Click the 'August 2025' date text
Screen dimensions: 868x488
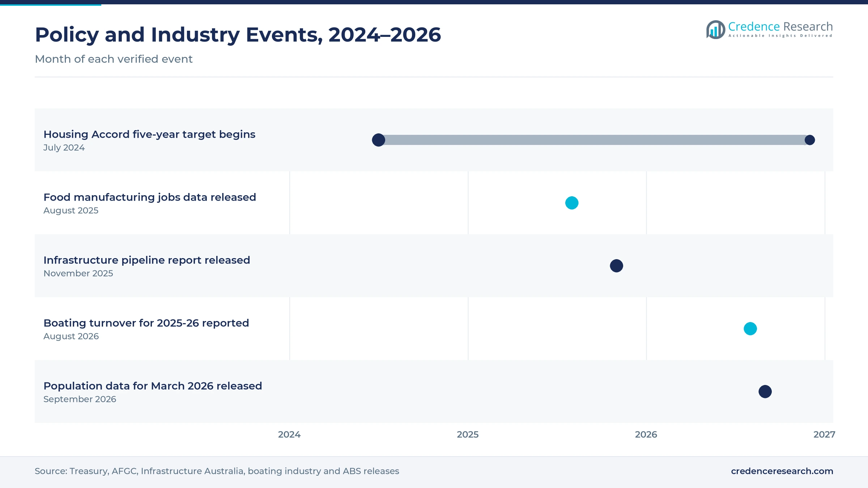(x=71, y=210)
